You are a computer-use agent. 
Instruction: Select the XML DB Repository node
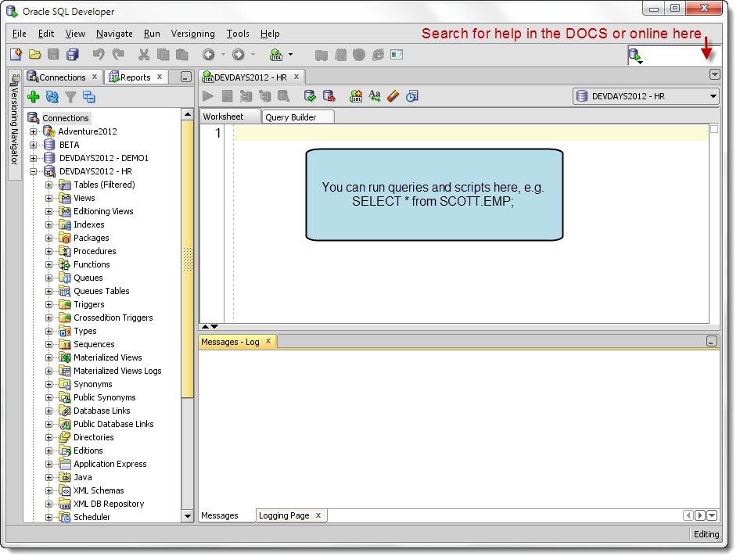click(109, 504)
